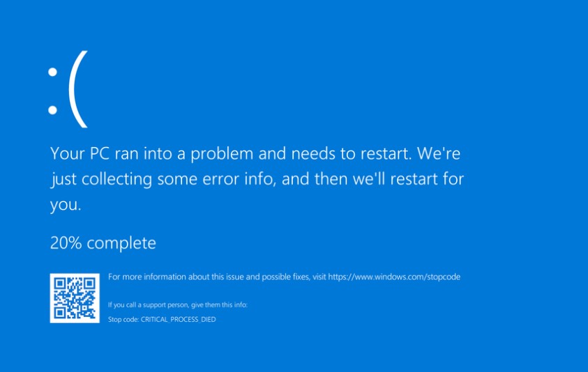588x372 pixels.
Task: Click the QR code image
Action: 75,298
